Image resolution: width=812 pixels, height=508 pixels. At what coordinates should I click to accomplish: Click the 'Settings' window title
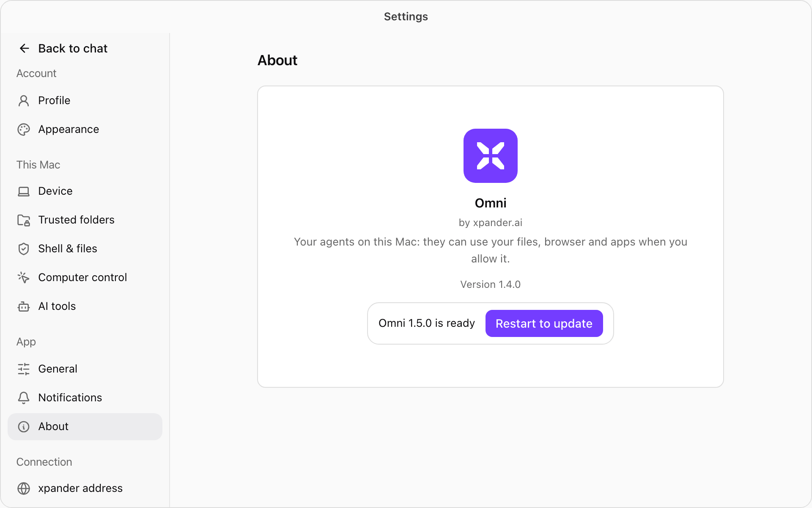click(406, 17)
